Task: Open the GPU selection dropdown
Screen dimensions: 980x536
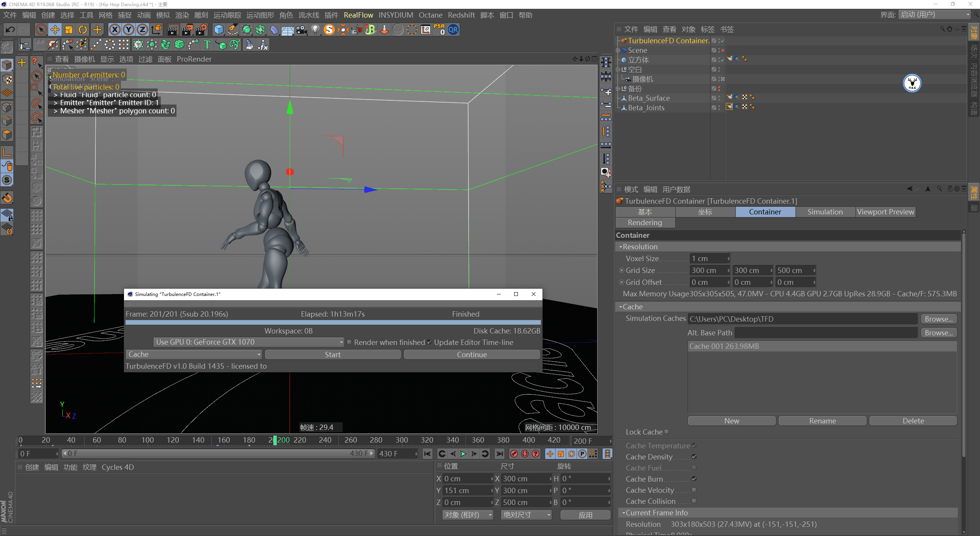Action: click(x=249, y=342)
